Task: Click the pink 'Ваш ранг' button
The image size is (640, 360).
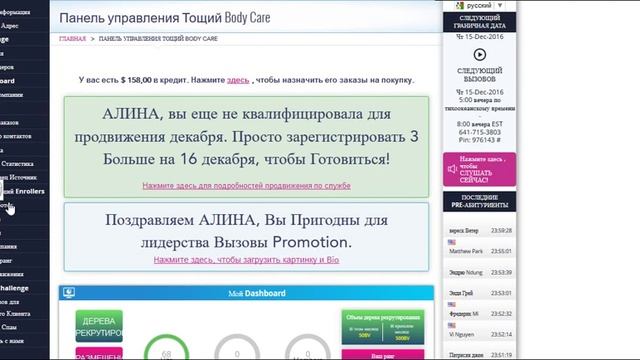Action: [383, 355]
